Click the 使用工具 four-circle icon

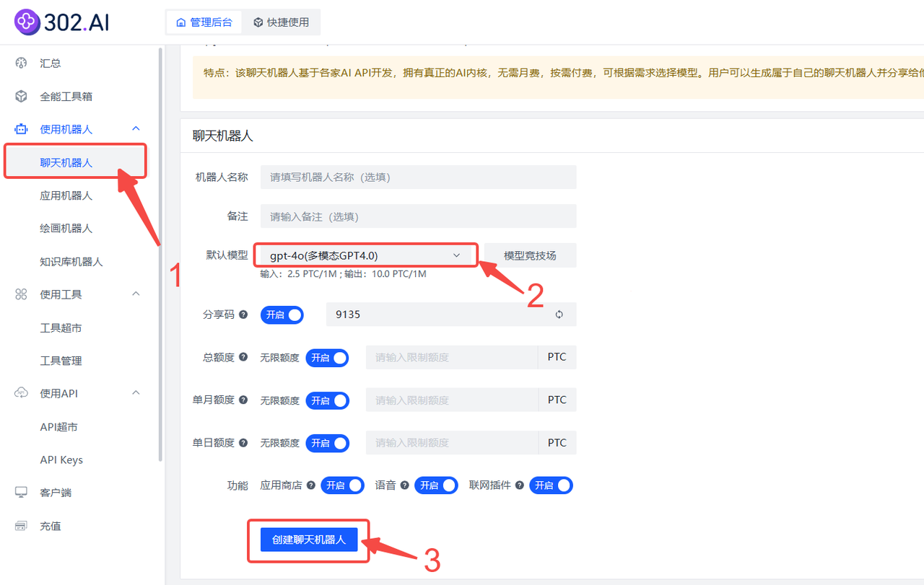click(22, 294)
